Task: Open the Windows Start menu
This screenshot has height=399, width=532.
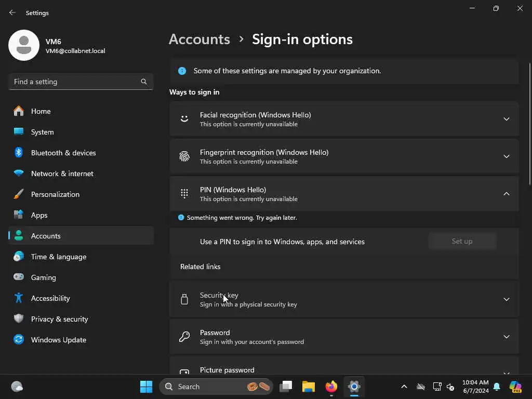Action: 146,387
